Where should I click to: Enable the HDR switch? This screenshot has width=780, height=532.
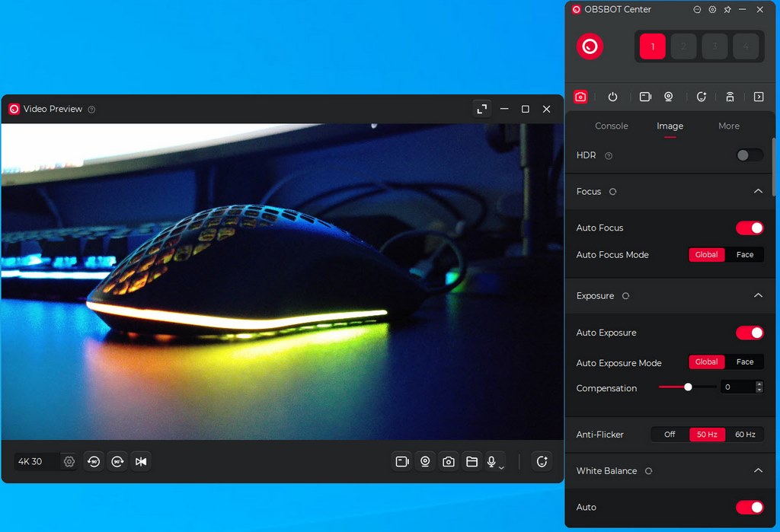pyautogui.click(x=750, y=155)
